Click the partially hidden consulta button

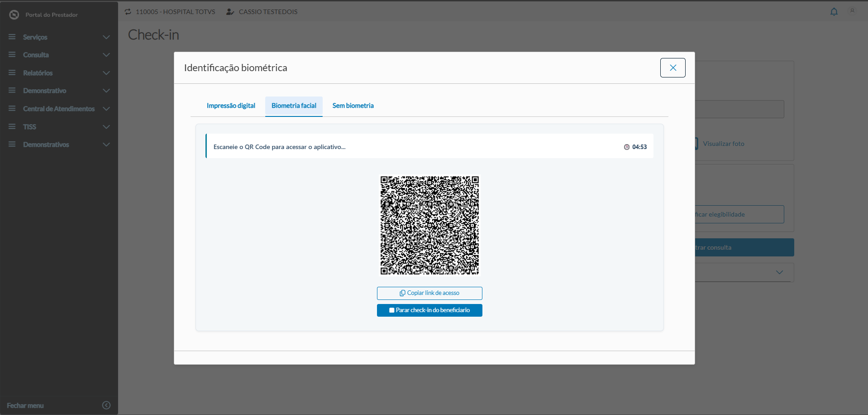point(744,247)
